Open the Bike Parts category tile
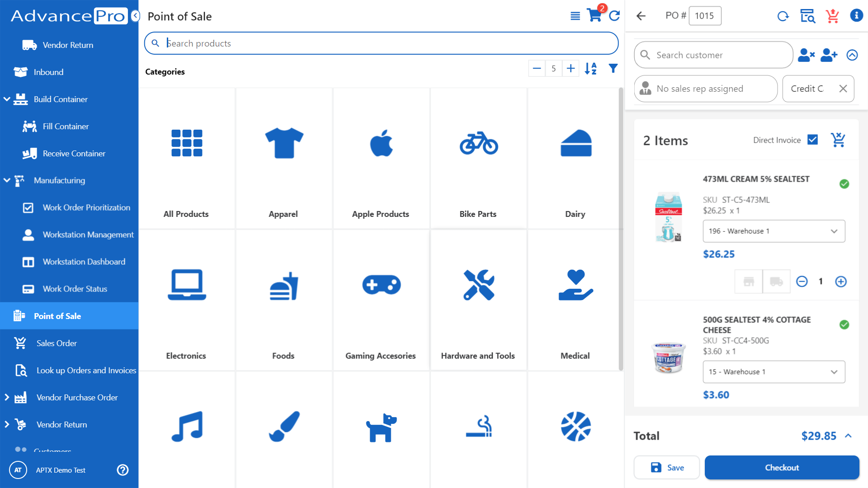The height and width of the screenshot is (488, 868). pyautogui.click(x=478, y=159)
